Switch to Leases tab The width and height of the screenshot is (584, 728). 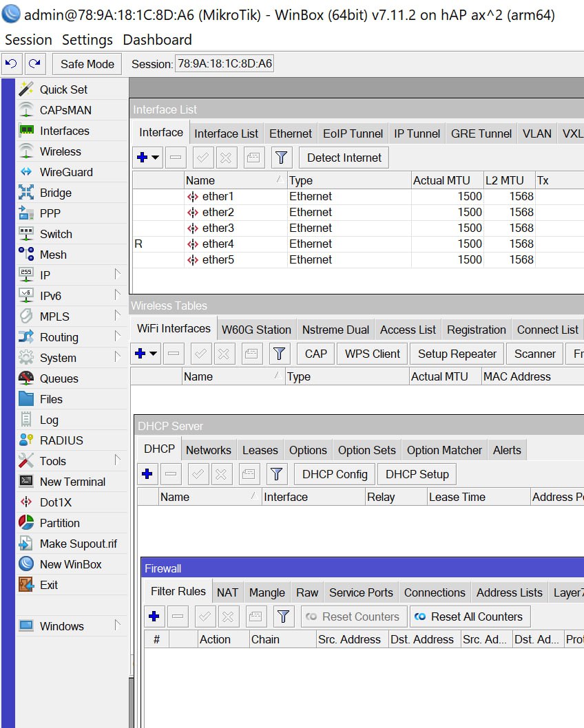tap(260, 450)
